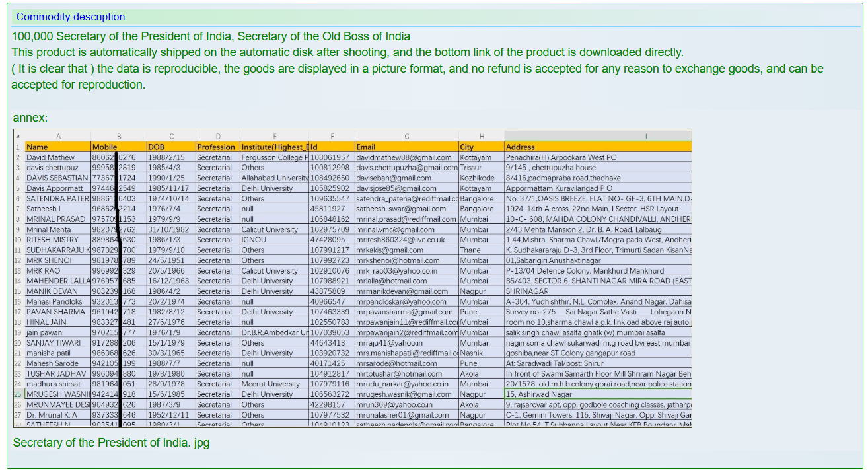Viewport: 868px width, 475px height.
Task: Click the select-all corner of the spreadsheet
Action: click(18, 137)
